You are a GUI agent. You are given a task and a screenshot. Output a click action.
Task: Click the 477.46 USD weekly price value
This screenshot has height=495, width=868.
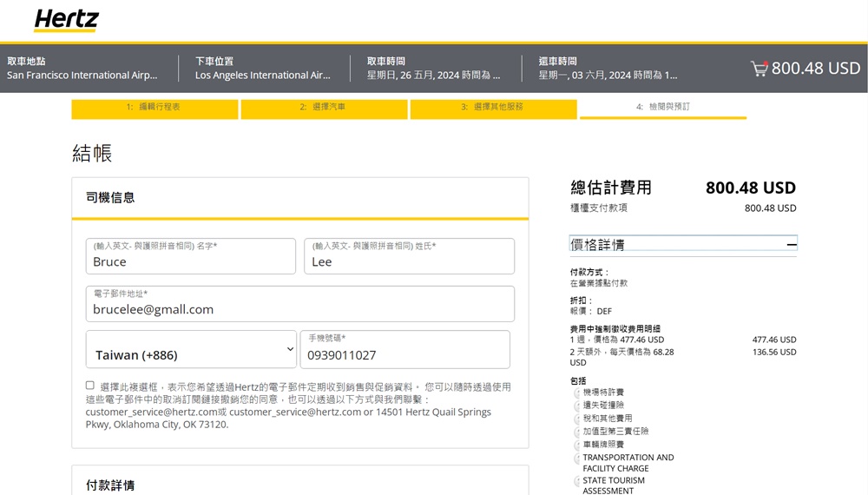tap(774, 340)
